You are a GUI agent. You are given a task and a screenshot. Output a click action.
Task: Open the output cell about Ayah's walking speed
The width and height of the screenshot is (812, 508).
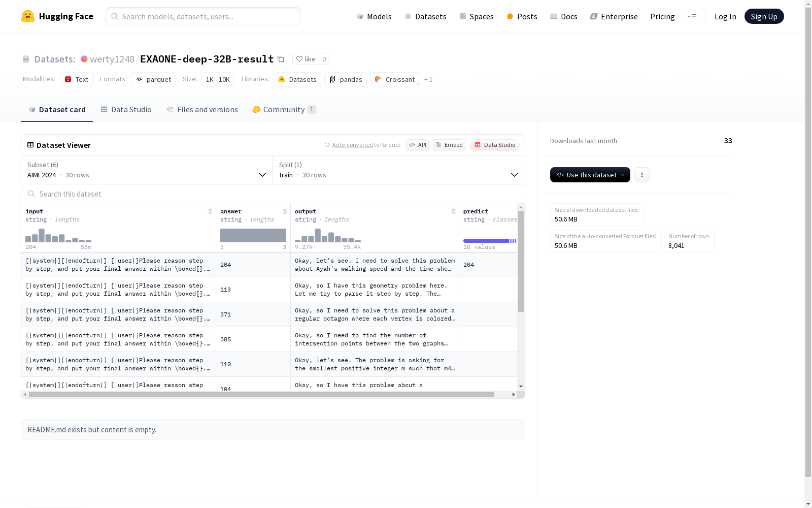pyautogui.click(x=375, y=265)
